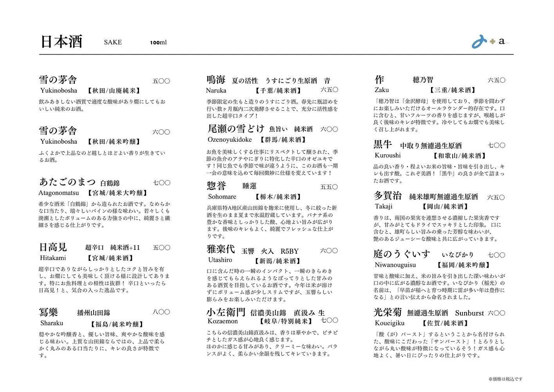Click the romanized name Naruka

pyautogui.click(x=216, y=90)
